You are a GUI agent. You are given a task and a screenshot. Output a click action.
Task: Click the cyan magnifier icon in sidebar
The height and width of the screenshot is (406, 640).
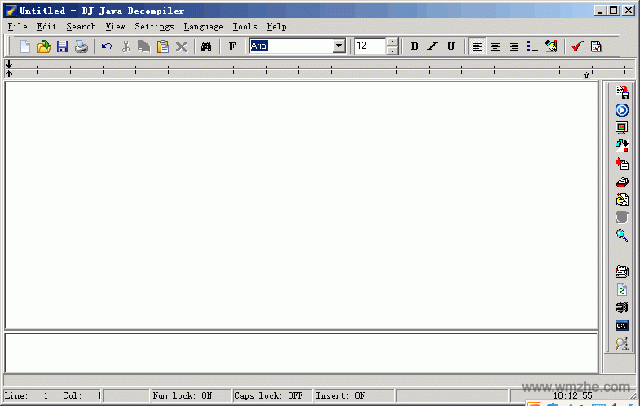coord(622,235)
